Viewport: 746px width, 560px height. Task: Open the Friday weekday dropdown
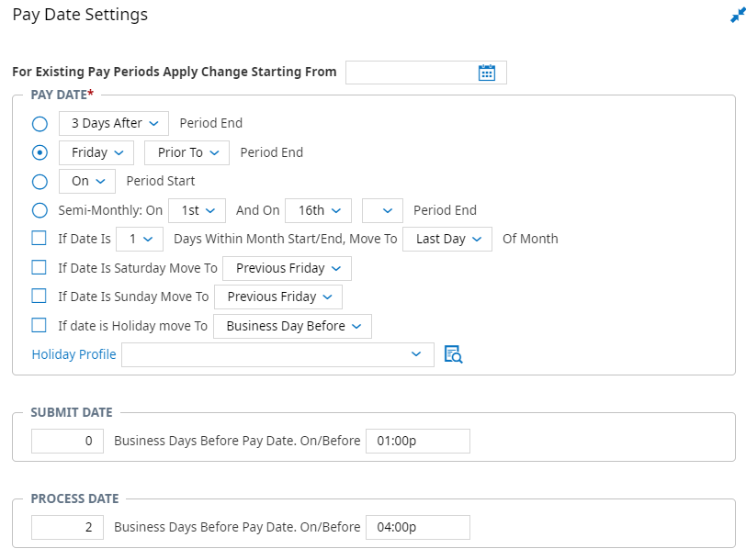(x=96, y=152)
